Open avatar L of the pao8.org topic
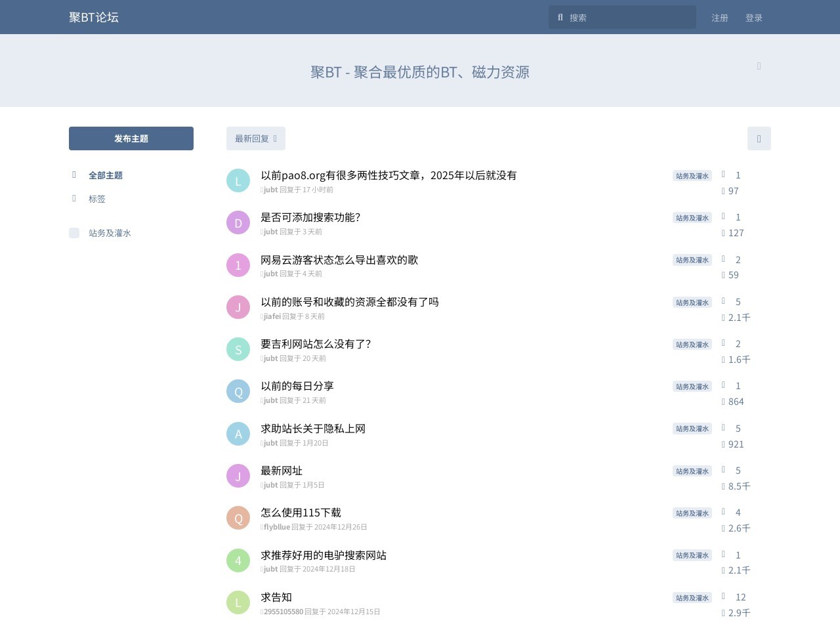 [238, 180]
